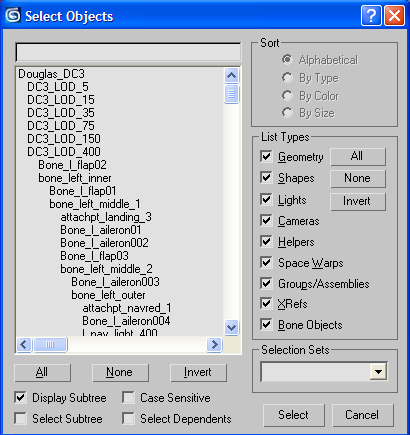Select bone_left_middle_2 in the list
410x435 pixels.
pyautogui.click(x=107, y=269)
